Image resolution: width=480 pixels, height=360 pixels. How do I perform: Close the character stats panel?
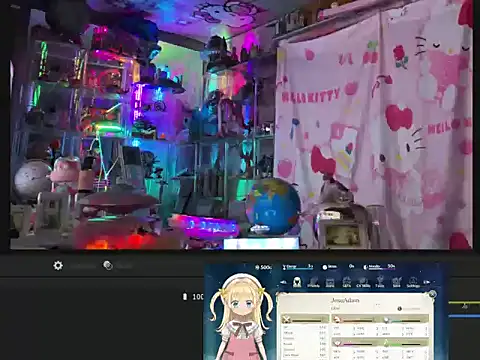432,294
